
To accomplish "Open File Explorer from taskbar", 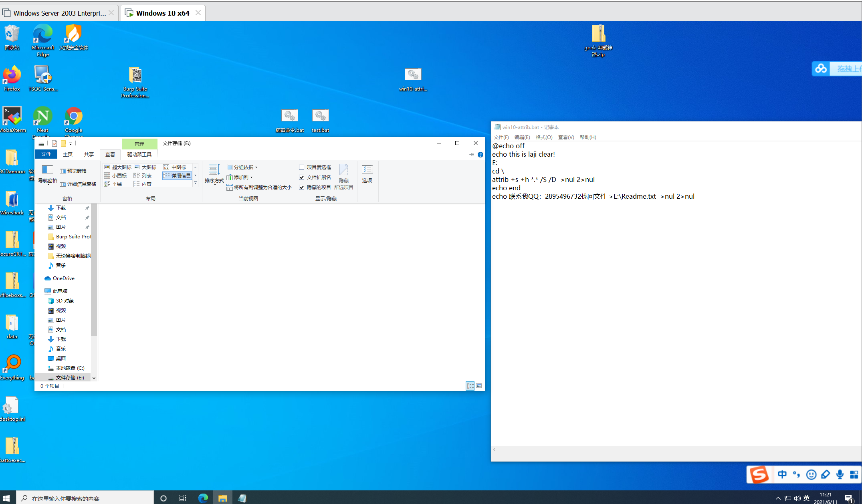I will 222,498.
